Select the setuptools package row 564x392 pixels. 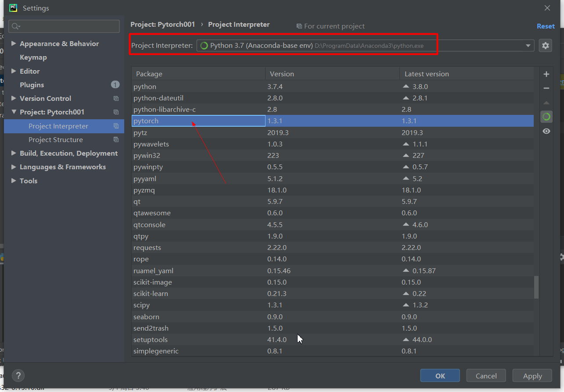point(333,339)
